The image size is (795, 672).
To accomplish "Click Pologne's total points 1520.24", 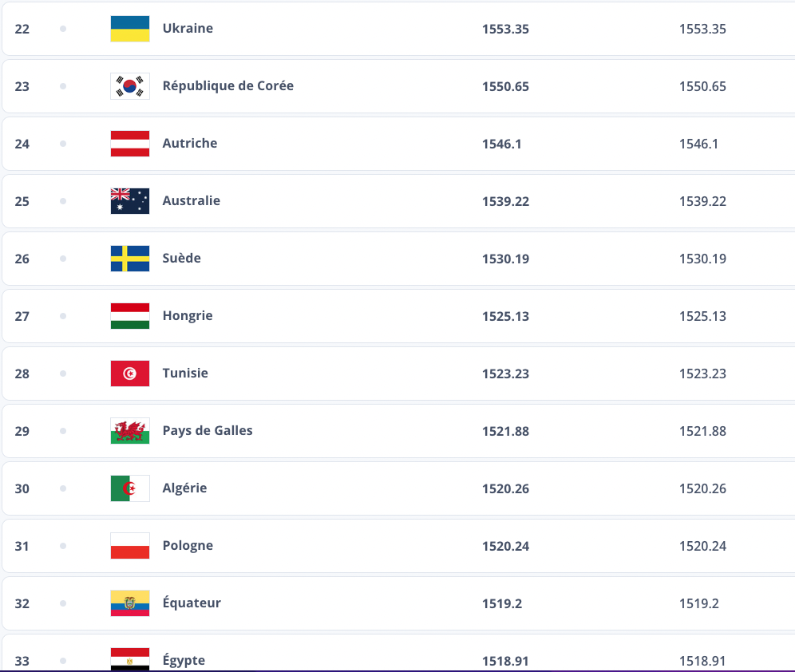I will pyautogui.click(x=505, y=546).
